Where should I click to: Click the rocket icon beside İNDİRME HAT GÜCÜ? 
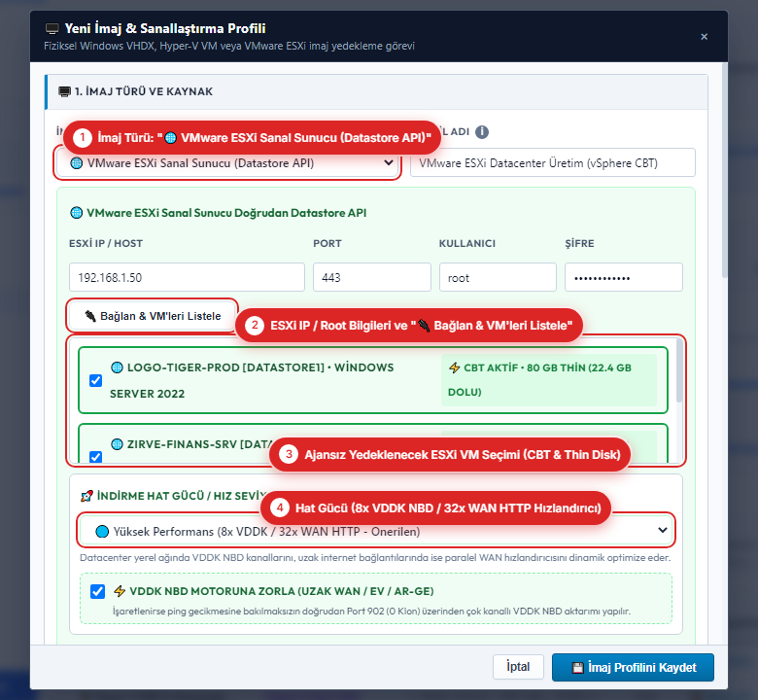[86, 496]
